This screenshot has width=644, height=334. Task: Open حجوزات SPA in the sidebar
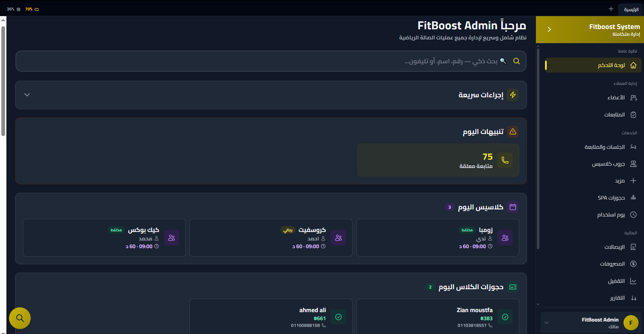[x=593, y=198]
